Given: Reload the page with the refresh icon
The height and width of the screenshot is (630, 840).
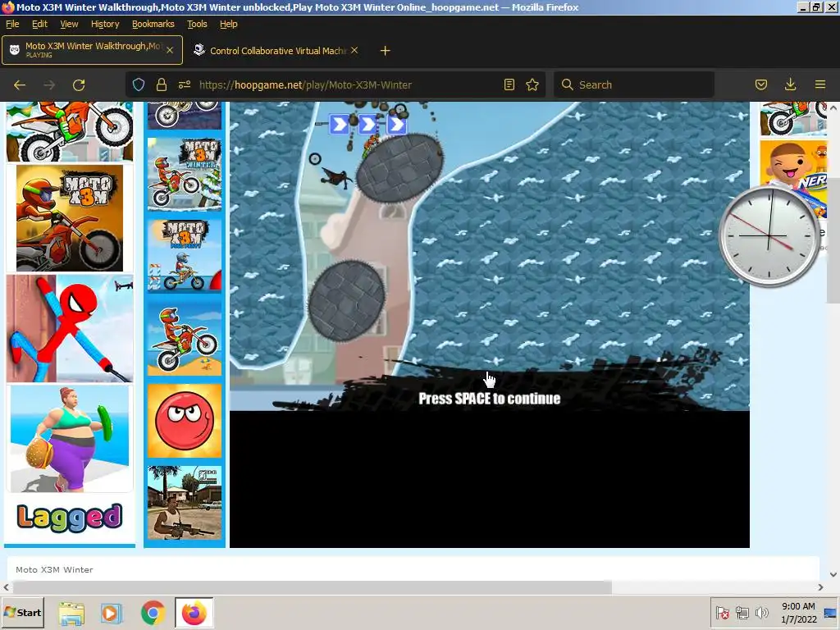Looking at the screenshot, I should (79, 84).
